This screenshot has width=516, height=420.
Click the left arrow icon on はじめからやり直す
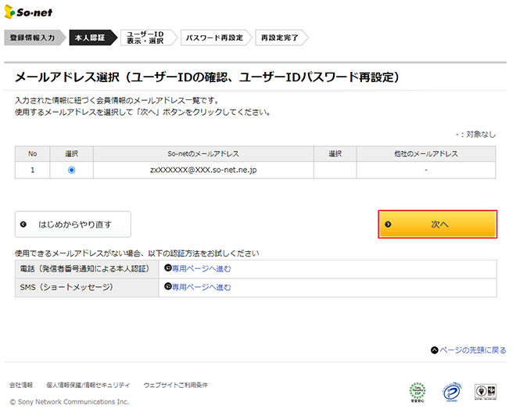click(23, 224)
